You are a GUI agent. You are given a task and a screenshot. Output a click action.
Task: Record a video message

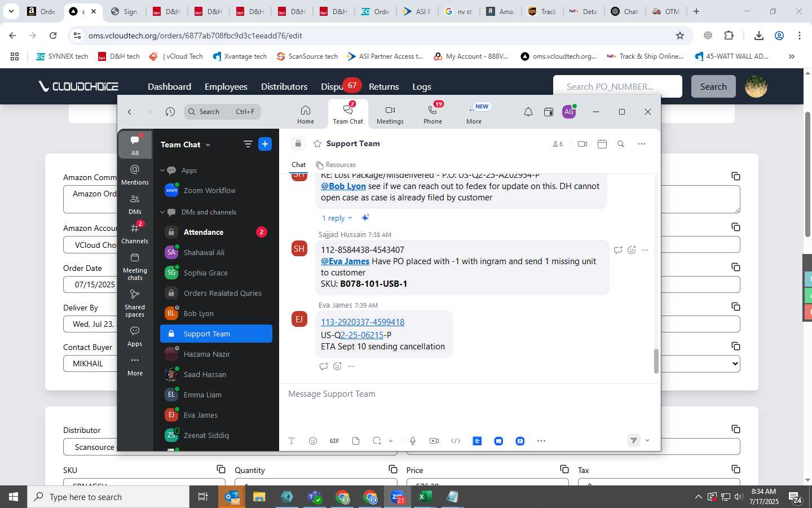pos(434,441)
